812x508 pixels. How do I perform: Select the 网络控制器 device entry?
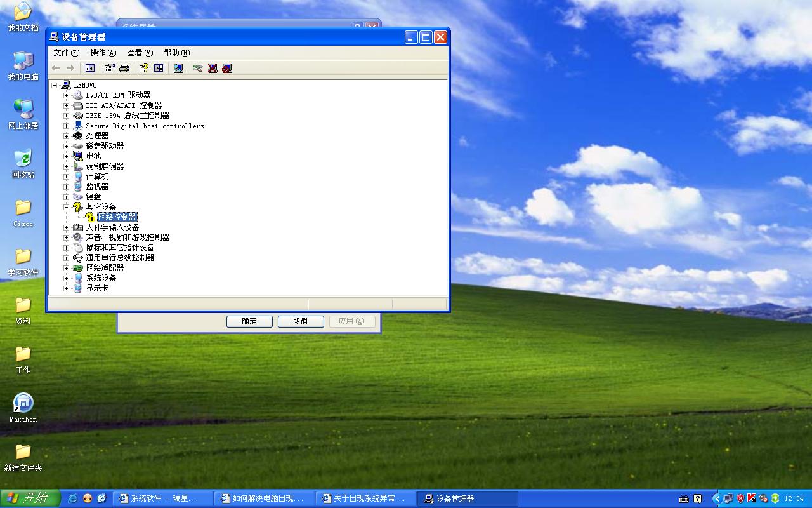point(117,217)
